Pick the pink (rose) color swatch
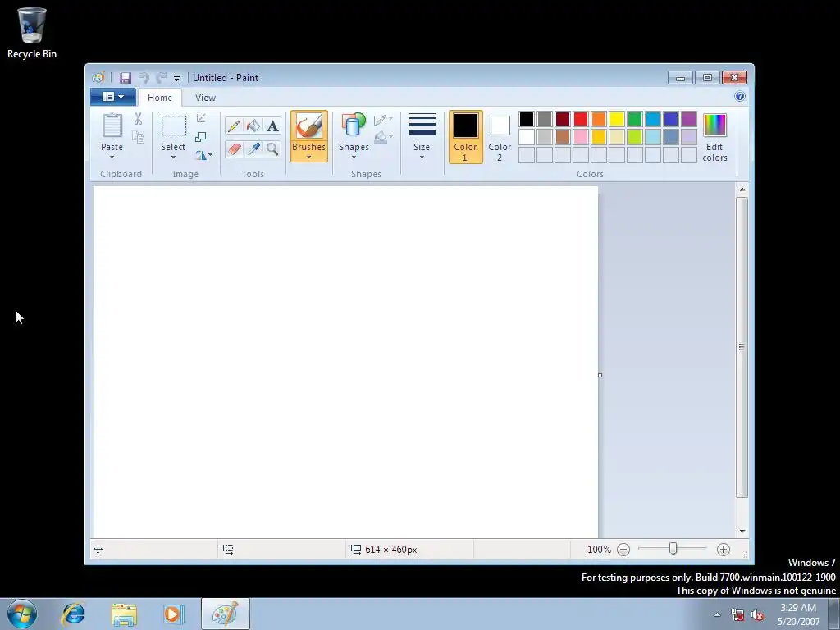Image resolution: width=840 pixels, height=630 pixels. [581, 137]
